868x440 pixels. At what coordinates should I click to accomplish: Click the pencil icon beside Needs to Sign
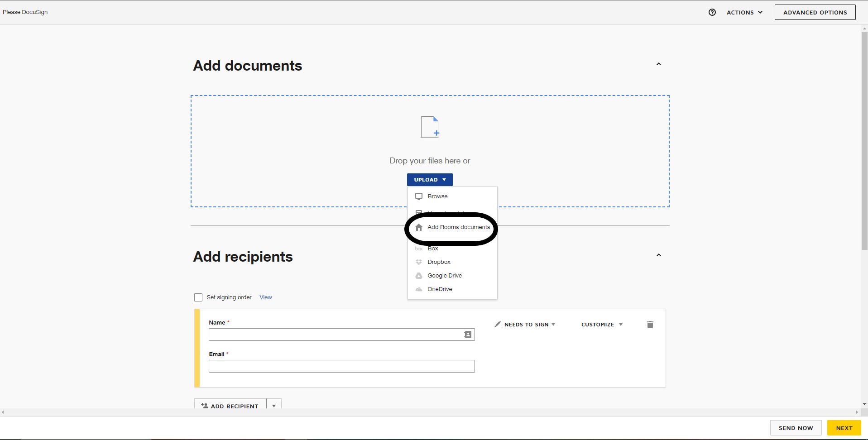click(x=498, y=325)
